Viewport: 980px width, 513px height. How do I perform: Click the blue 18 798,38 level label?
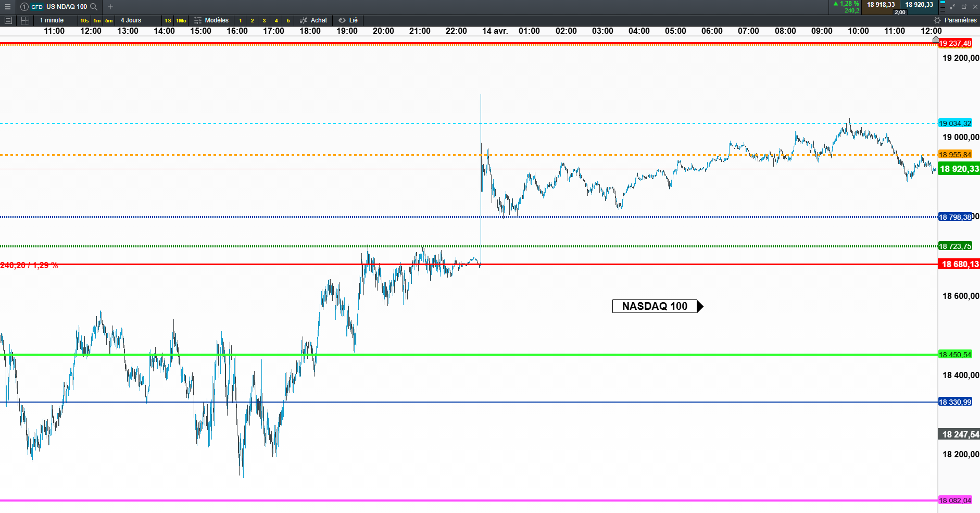[955, 217]
